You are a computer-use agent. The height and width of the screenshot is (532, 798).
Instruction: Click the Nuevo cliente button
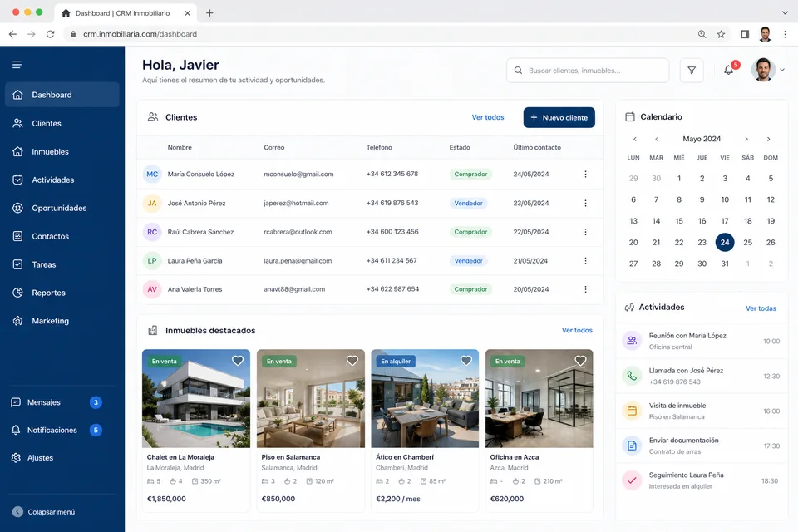tap(559, 117)
